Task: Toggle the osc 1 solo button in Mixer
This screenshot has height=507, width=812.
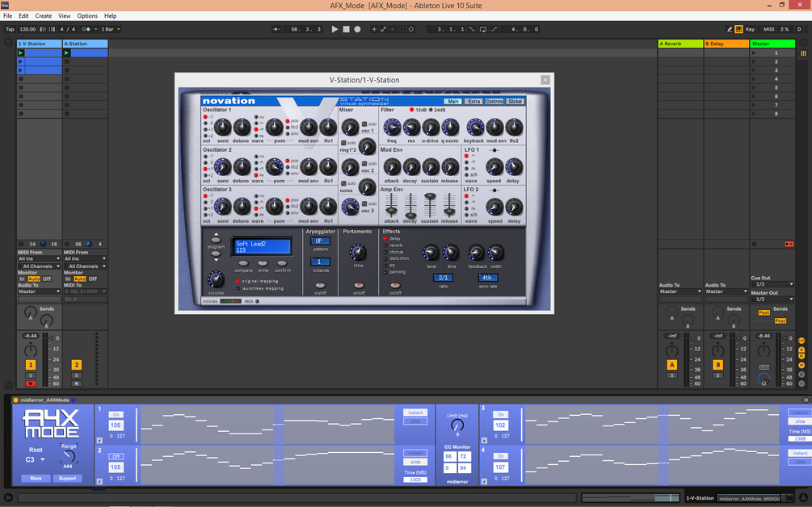Action: pos(364,124)
